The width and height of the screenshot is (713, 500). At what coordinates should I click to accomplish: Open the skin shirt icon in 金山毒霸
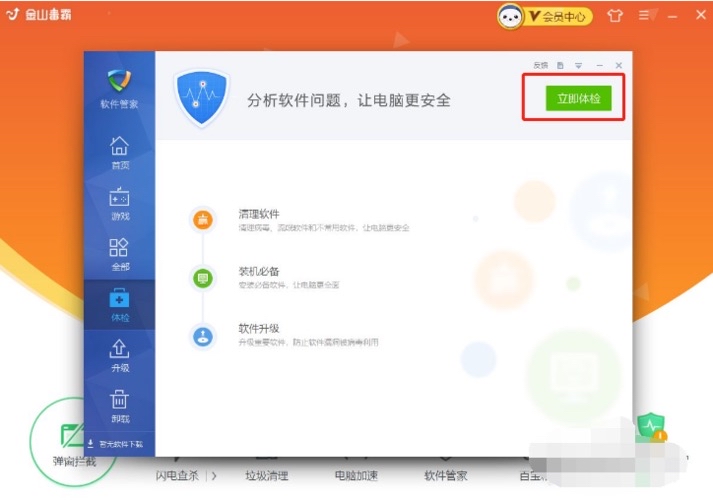615,15
